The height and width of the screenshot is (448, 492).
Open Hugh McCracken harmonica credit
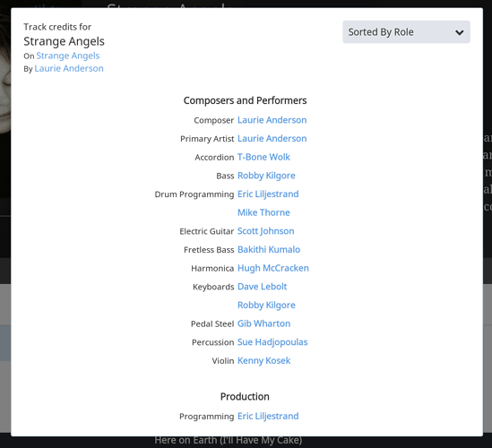[273, 268]
